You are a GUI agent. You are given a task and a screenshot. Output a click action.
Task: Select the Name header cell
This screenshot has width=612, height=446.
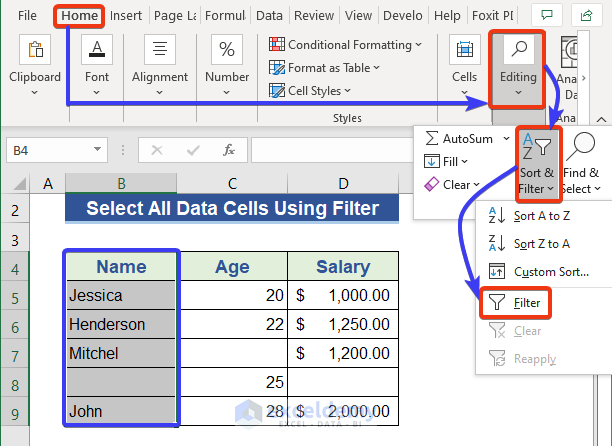(x=120, y=267)
